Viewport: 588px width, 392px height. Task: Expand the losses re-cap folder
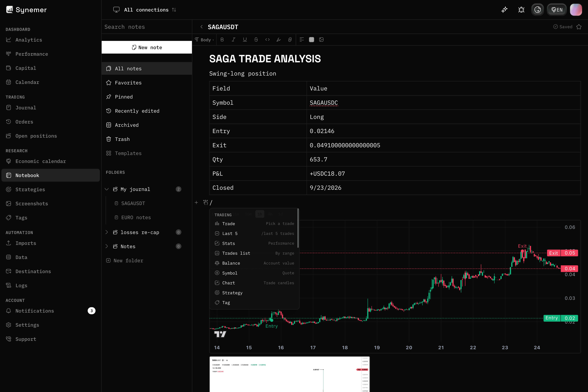click(107, 232)
